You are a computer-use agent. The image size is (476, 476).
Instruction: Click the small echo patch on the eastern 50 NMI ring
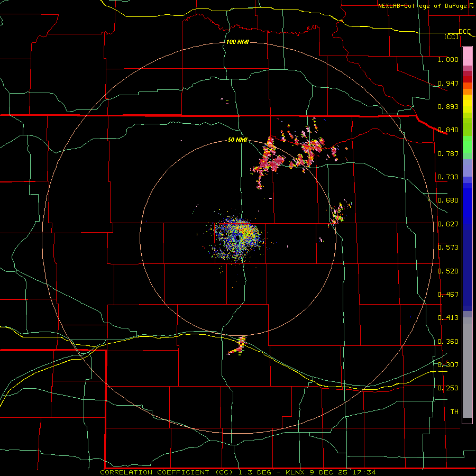click(x=340, y=213)
